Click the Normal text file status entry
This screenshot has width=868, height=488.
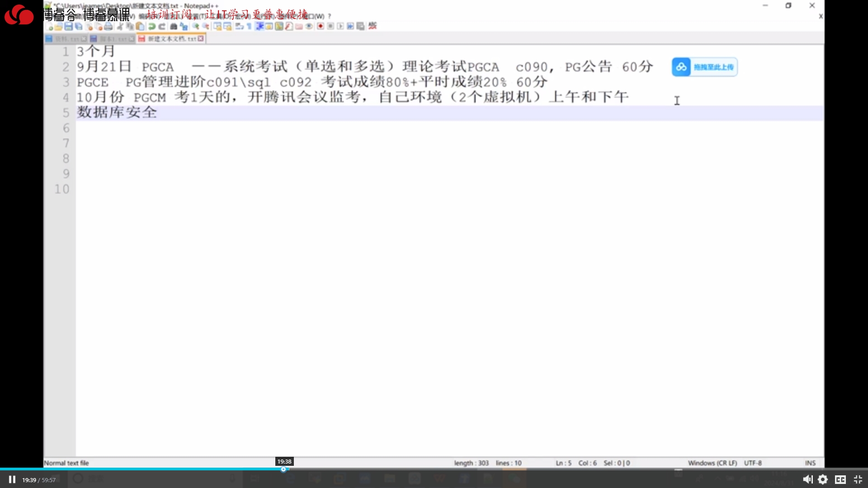coord(66,463)
